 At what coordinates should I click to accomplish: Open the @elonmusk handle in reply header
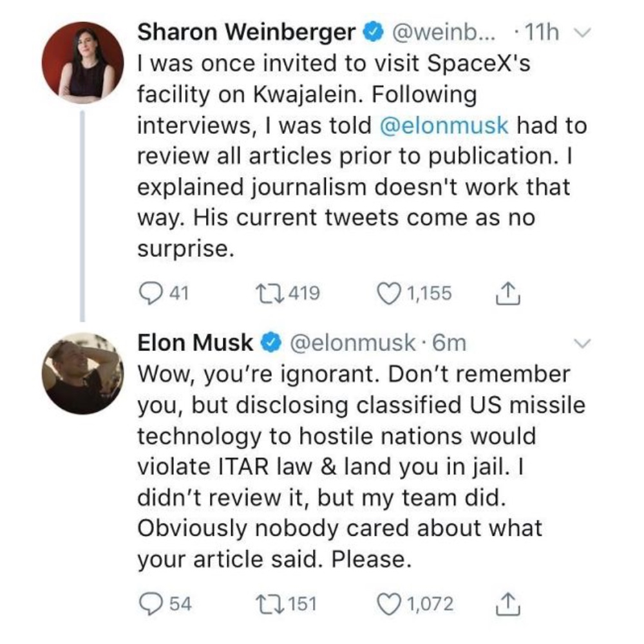[x=353, y=343]
